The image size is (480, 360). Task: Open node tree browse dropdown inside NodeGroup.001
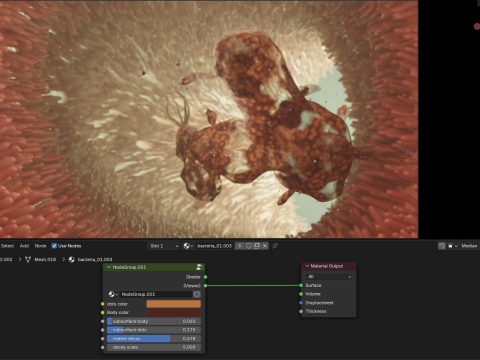[113, 294]
